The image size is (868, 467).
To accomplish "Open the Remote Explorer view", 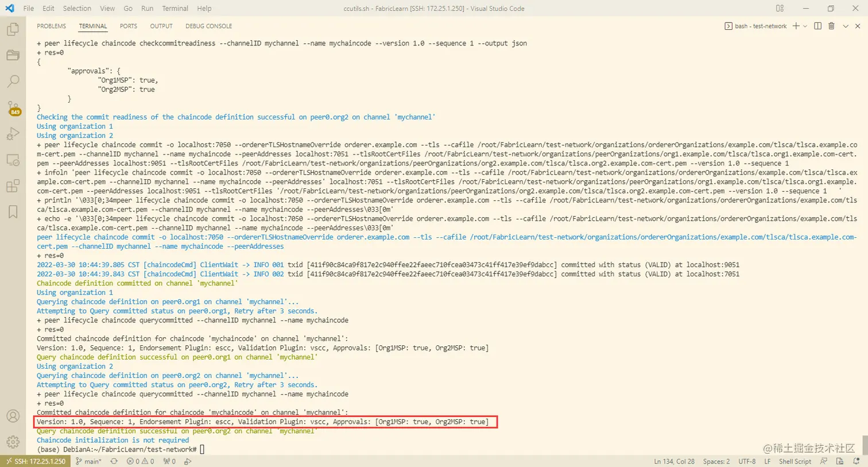I will point(13,160).
